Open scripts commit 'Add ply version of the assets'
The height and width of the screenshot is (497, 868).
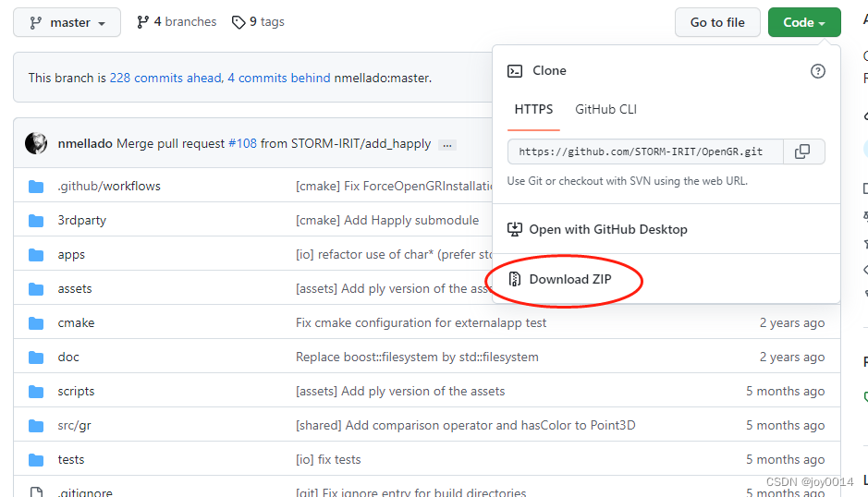tap(400, 392)
